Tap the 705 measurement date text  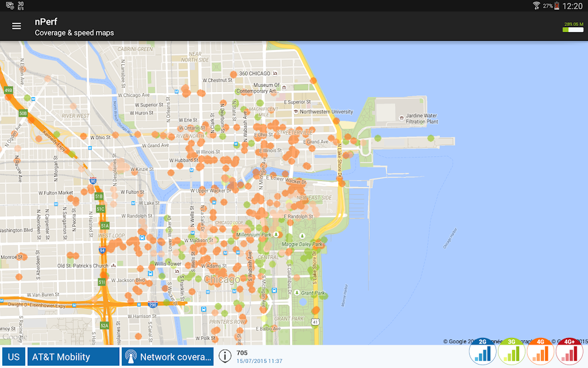point(259,361)
